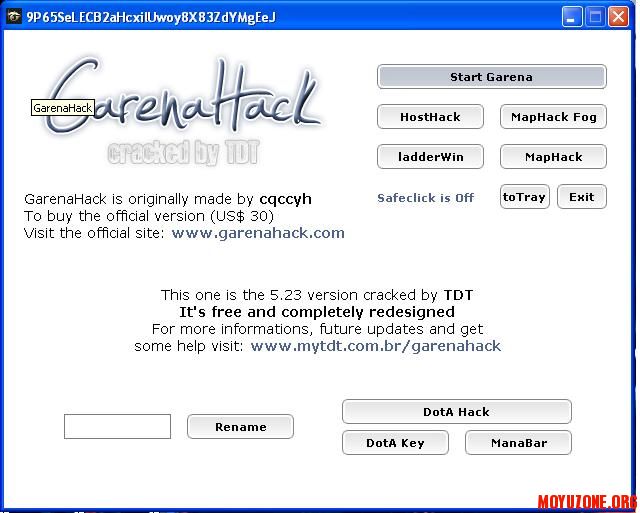Minimize the GarenaHack window
The width and height of the screenshot is (640, 513).
pyautogui.click(x=571, y=17)
